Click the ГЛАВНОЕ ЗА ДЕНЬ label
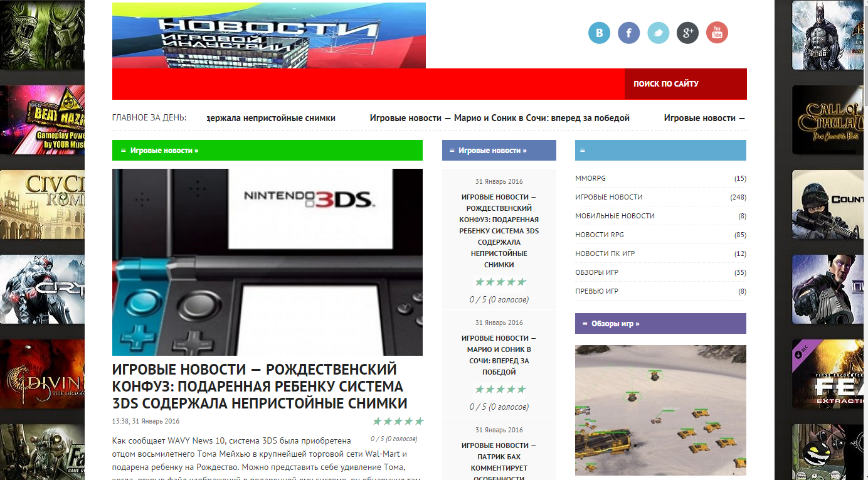The width and height of the screenshot is (868, 480). (x=149, y=117)
